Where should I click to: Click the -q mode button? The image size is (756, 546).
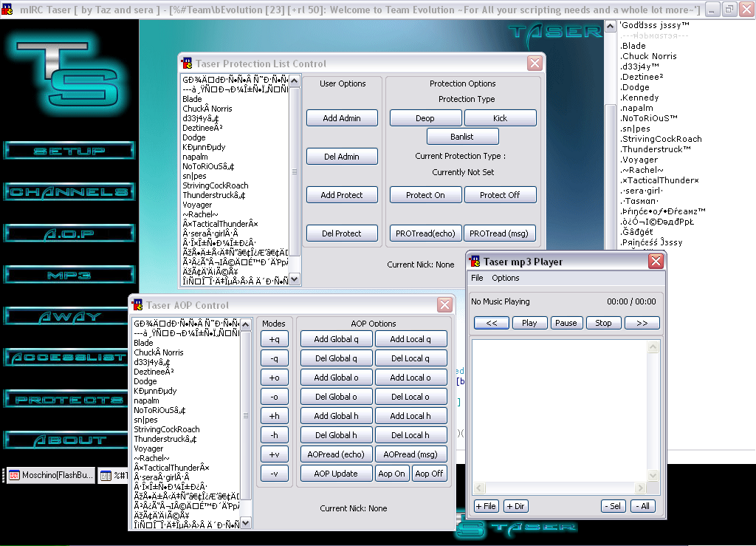coord(275,358)
